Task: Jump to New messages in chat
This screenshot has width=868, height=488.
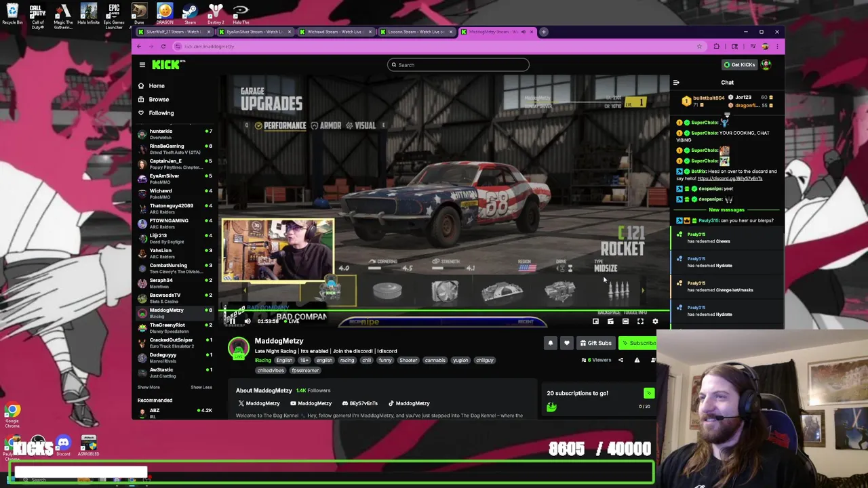Action: [726, 209]
